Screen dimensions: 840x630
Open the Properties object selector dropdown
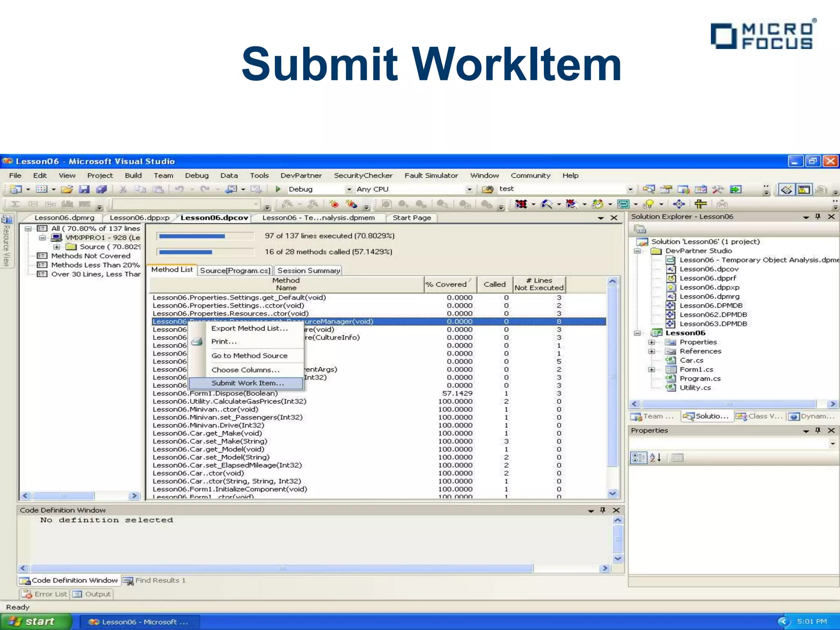[832, 443]
